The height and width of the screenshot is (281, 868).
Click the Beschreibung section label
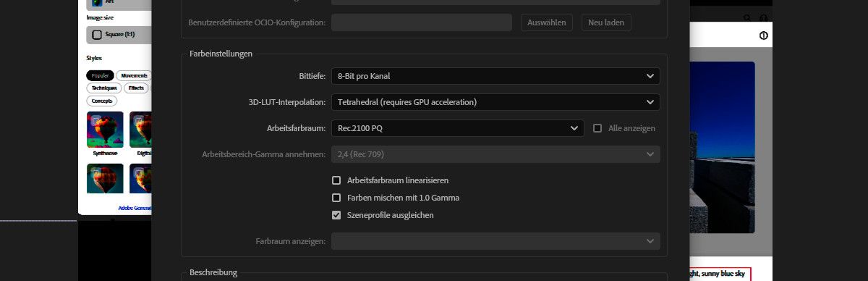click(213, 273)
